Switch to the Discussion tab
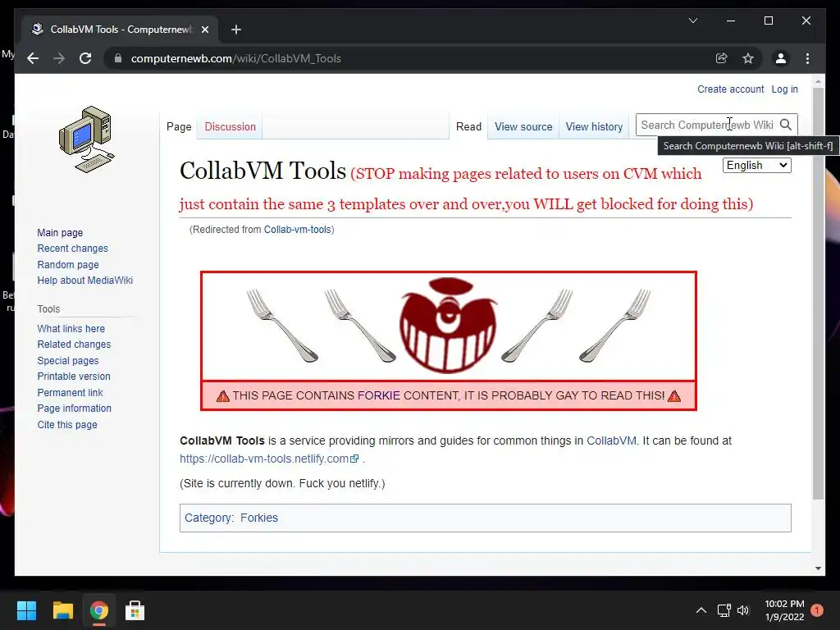 coord(230,127)
